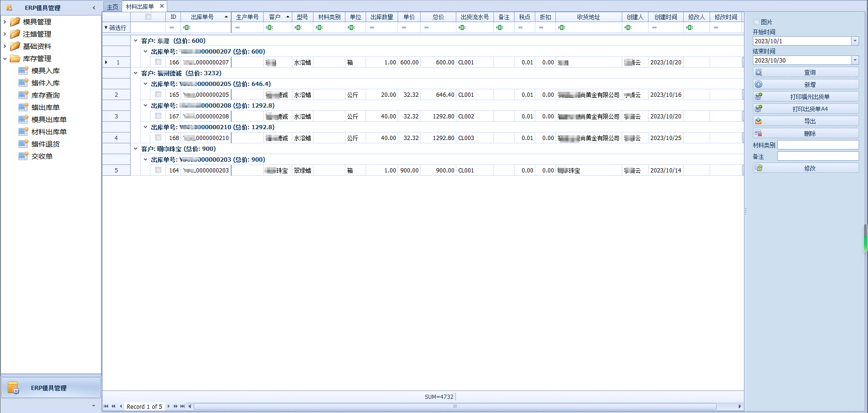Screen dimensions: 868x413
Task: Click the 材料类别 input field
Action: pyautogui.click(x=818, y=145)
